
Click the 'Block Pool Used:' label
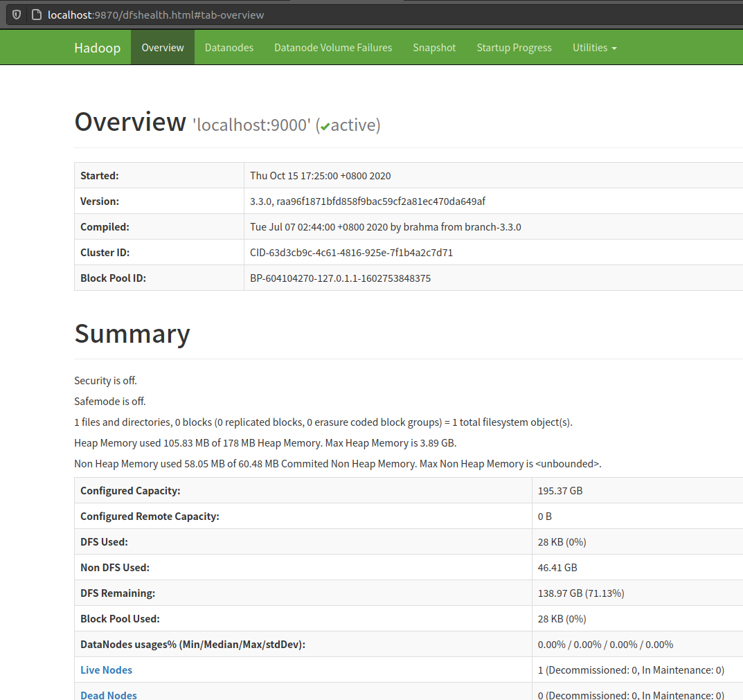[x=120, y=619]
